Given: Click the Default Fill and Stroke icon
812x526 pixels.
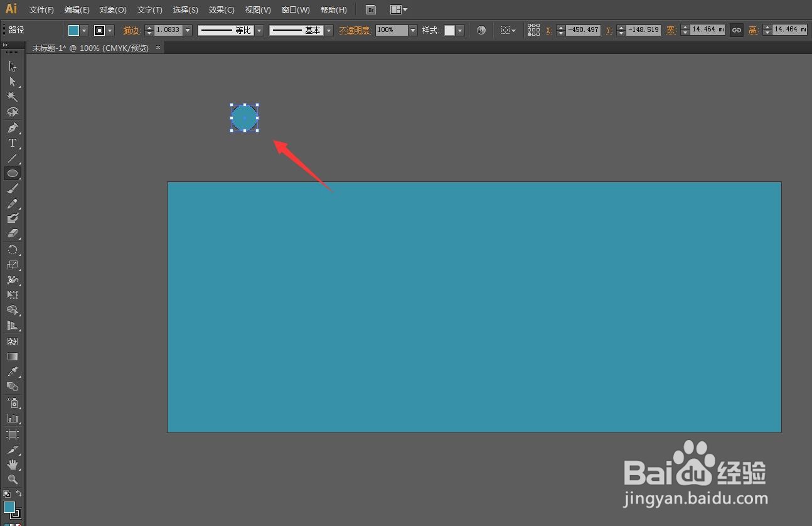Looking at the screenshot, I should (7, 494).
